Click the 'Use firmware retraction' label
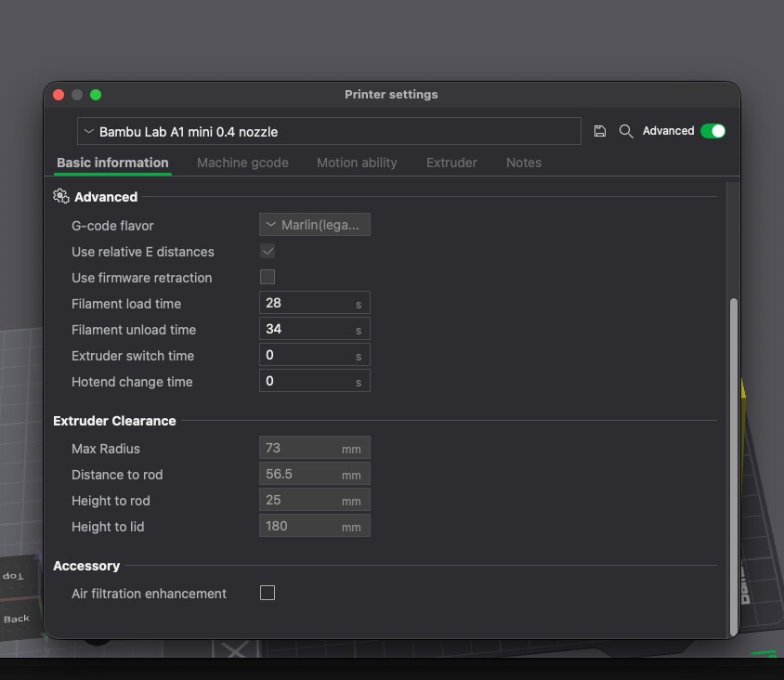784x680 pixels. click(141, 278)
